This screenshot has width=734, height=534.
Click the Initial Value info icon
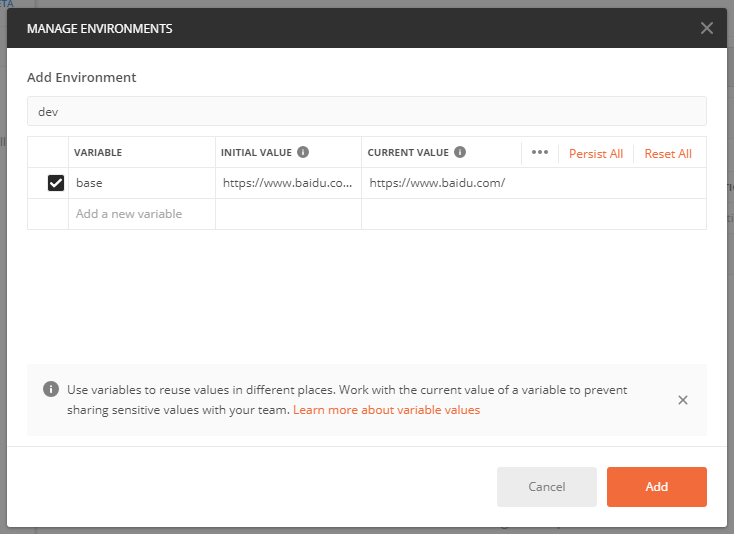point(303,153)
